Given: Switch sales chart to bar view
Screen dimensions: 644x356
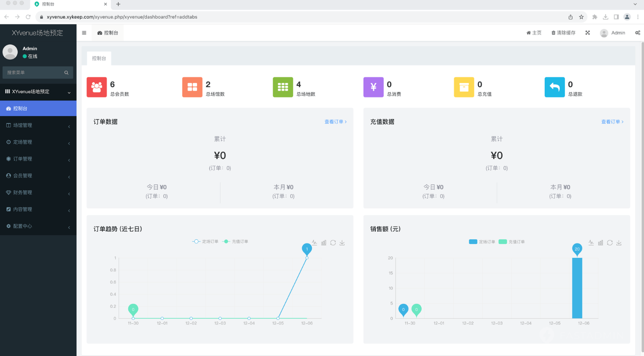Looking at the screenshot, I should (x=600, y=243).
